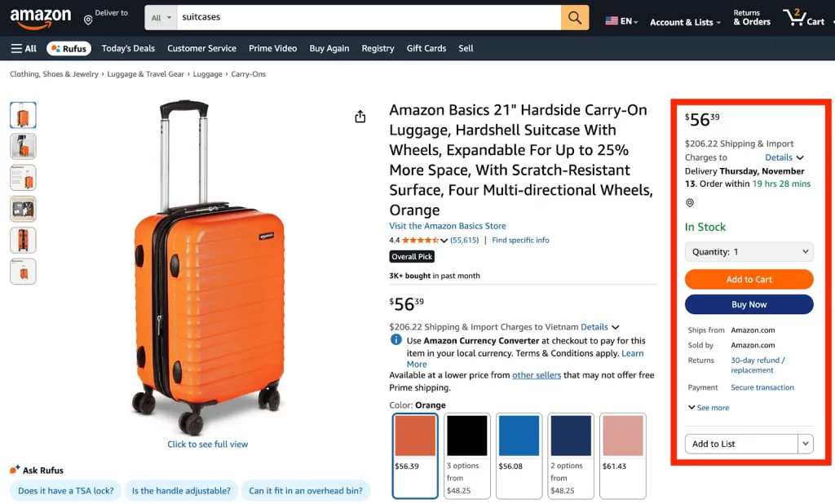This screenshot has height=504, width=835.
Task: Go to Gift Cards menu item
Action: pos(426,48)
